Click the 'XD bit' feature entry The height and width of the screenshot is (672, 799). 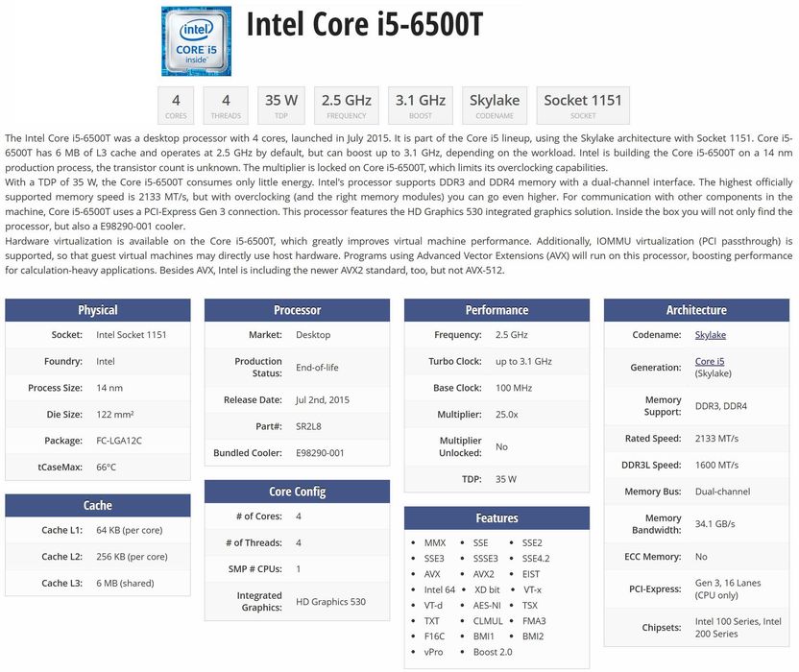pos(487,590)
